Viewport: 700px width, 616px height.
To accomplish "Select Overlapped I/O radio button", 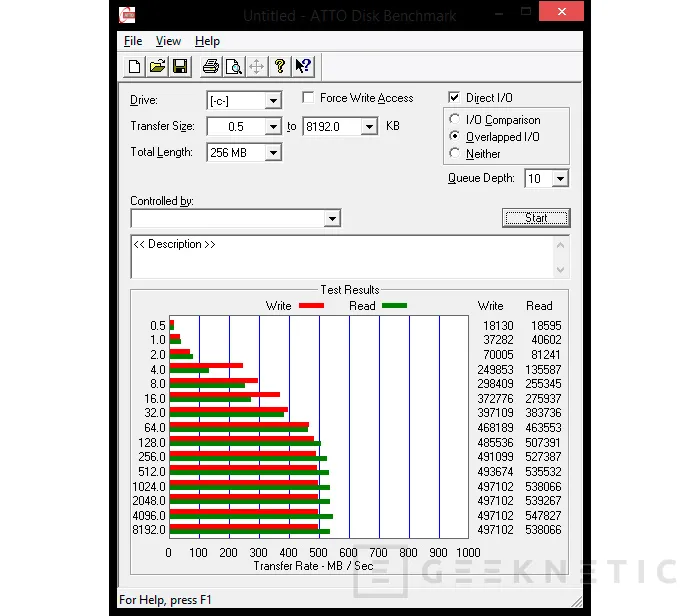I will pos(454,136).
